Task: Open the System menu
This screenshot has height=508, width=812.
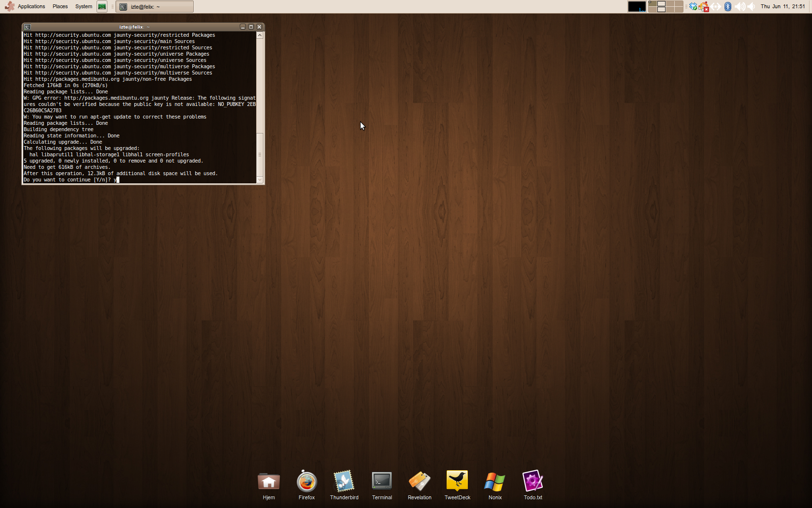Action: click(x=84, y=6)
